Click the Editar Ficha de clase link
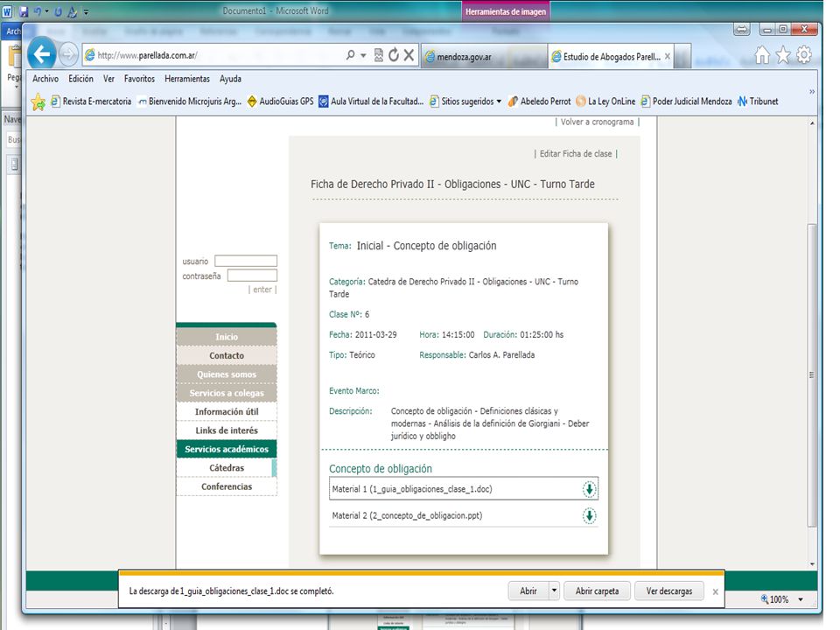 (576, 154)
